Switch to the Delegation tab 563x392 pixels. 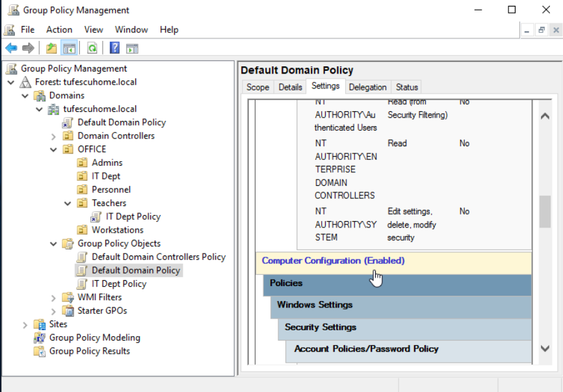pos(368,87)
